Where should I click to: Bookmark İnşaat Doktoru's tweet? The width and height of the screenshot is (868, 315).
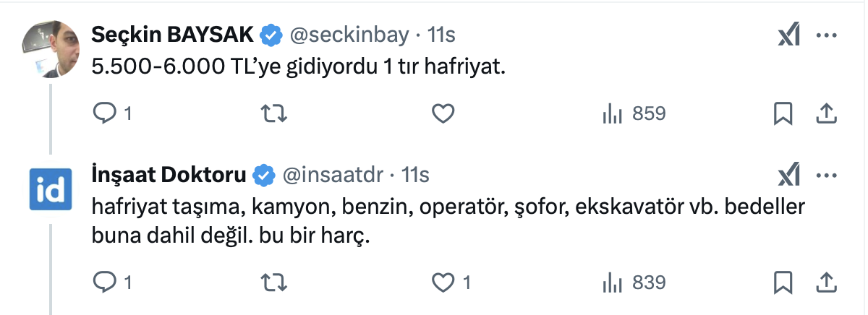tap(783, 282)
